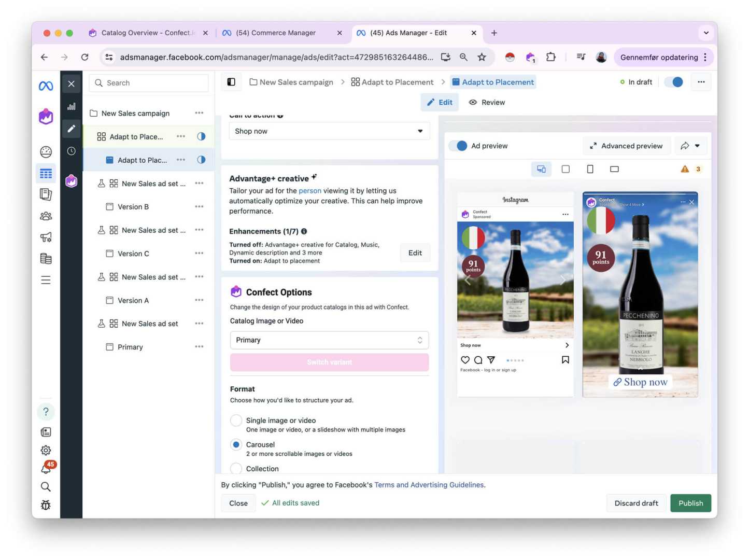Image resolution: width=749 pixels, height=560 pixels.
Task: Open the Chrome tab list chevron
Action: click(706, 33)
